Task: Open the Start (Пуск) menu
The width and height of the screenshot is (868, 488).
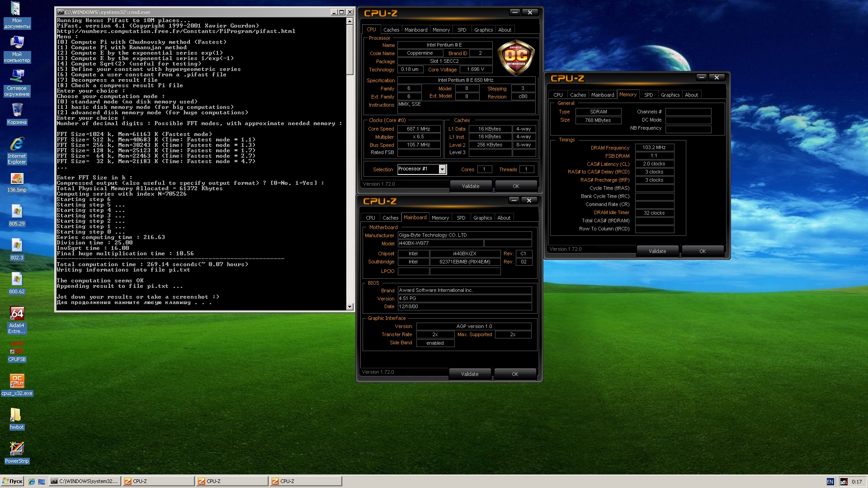Action: coord(12,481)
